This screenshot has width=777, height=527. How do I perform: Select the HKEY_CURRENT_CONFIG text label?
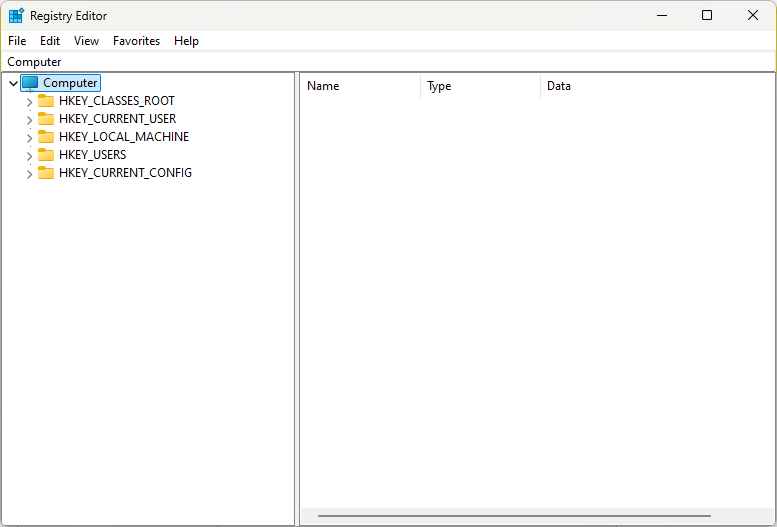pos(125,173)
